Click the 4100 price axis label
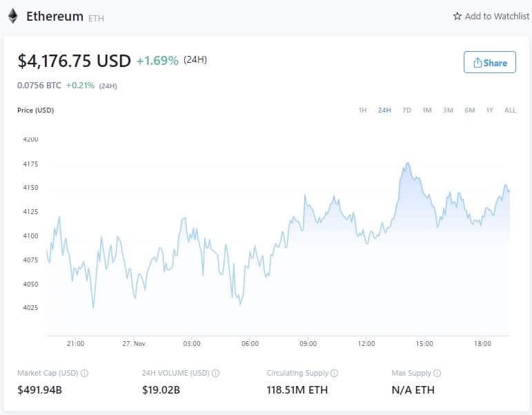This screenshot has height=415, width=532. (x=30, y=235)
